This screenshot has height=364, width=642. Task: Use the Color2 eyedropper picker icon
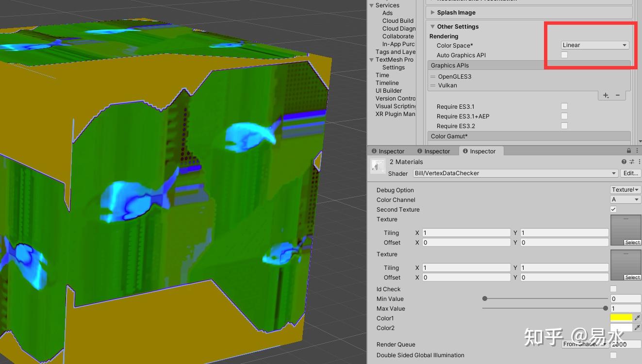point(637,328)
